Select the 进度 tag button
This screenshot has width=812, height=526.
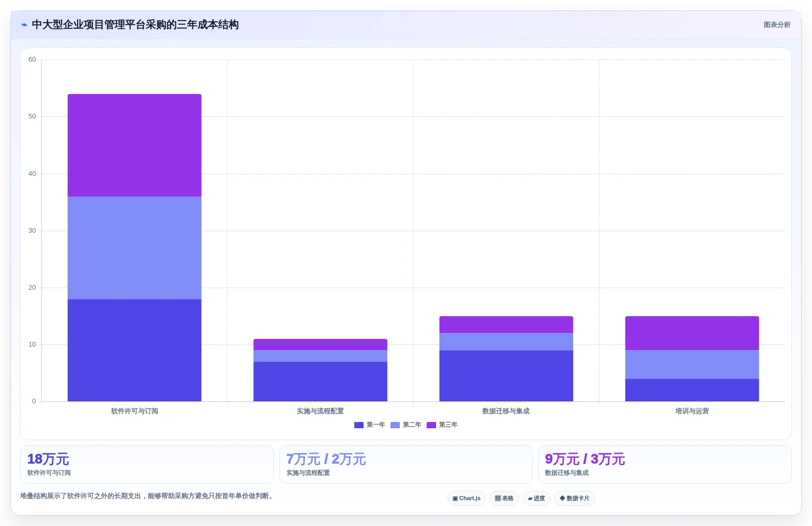tap(536, 499)
